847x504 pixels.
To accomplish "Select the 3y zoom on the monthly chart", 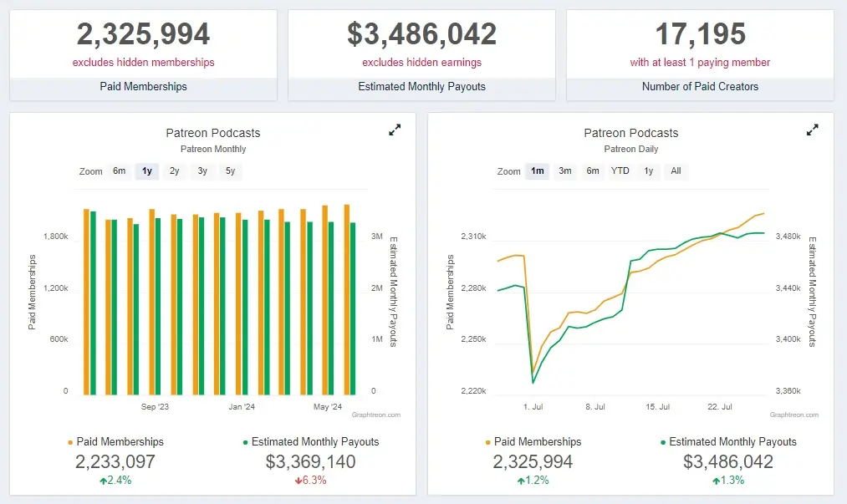I will coord(202,171).
